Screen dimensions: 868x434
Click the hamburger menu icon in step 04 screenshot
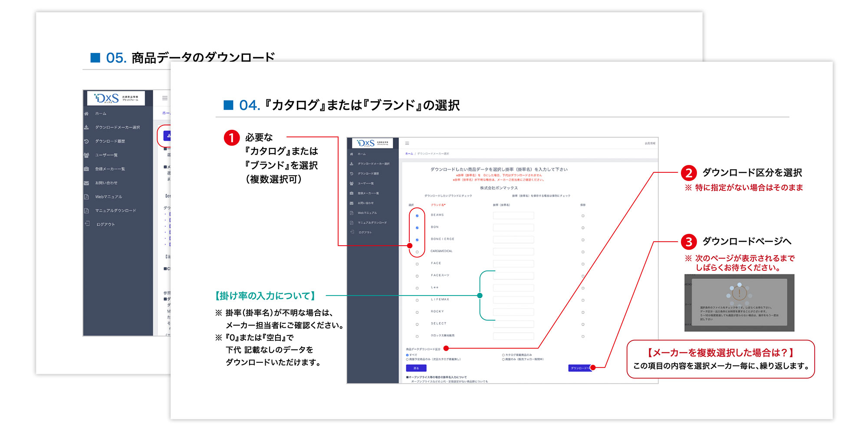point(407,143)
